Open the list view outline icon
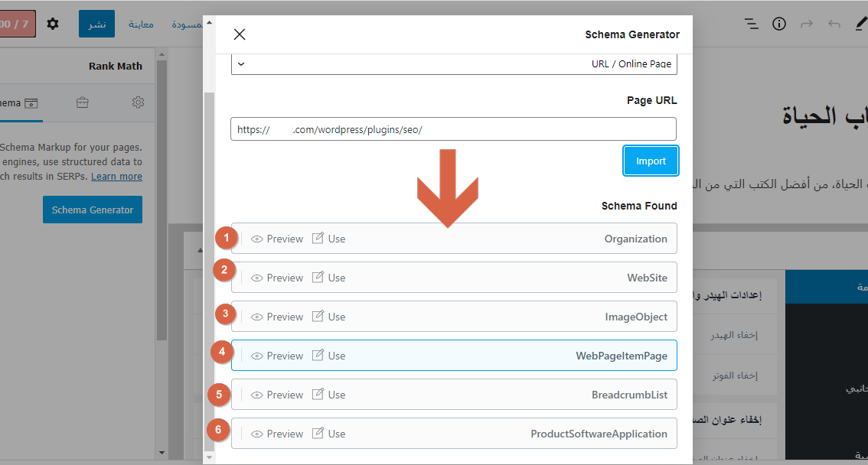The height and width of the screenshot is (465, 868). tap(752, 24)
